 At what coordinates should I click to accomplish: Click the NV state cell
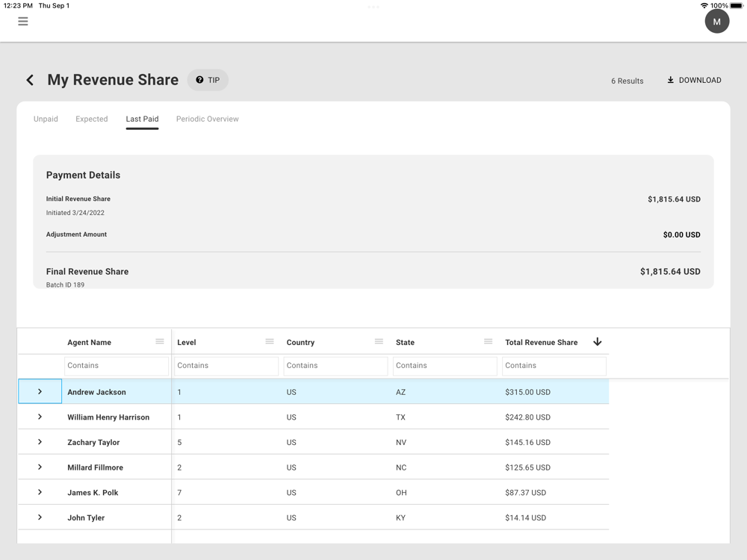(x=401, y=442)
